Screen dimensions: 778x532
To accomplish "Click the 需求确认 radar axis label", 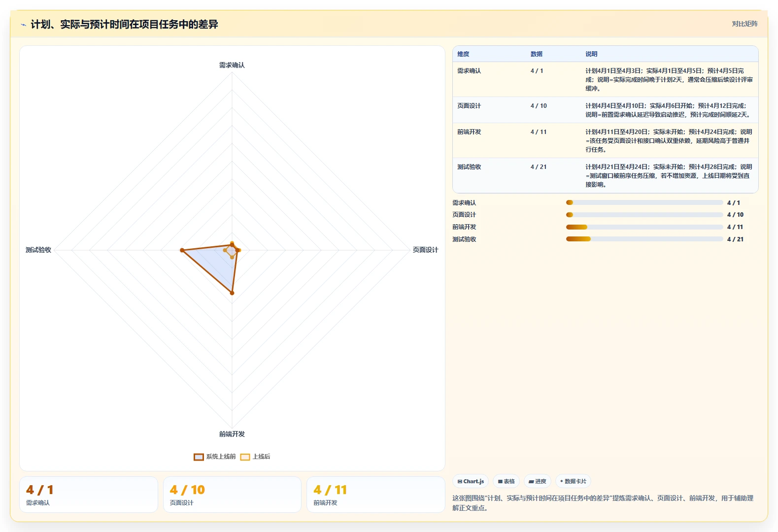I will pos(232,65).
